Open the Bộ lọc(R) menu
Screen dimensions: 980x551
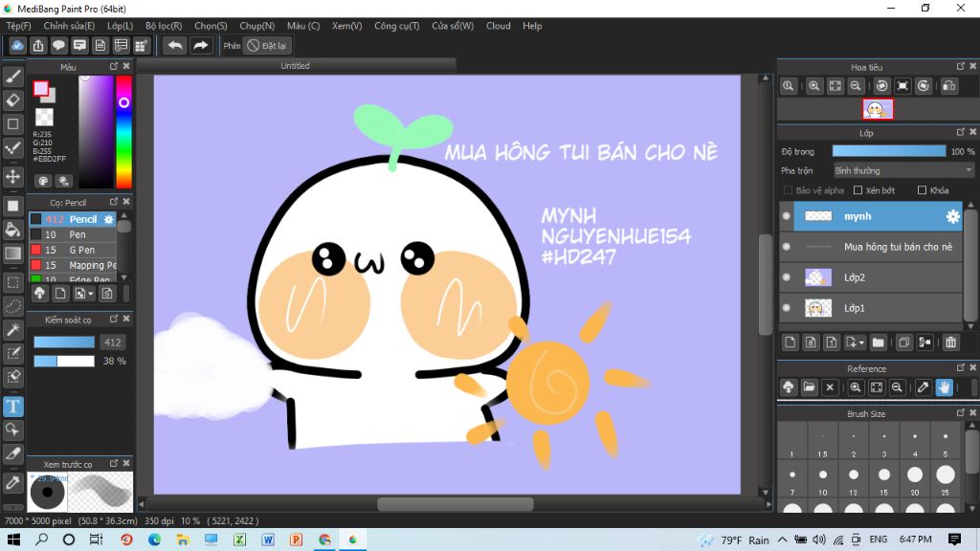(x=164, y=26)
